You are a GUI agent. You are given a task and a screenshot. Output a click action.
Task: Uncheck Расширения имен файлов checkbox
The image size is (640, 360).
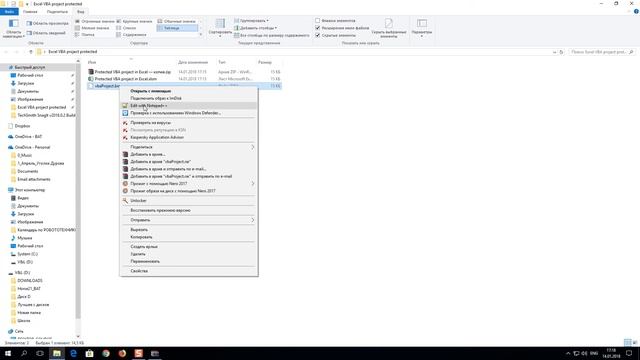(x=318, y=28)
